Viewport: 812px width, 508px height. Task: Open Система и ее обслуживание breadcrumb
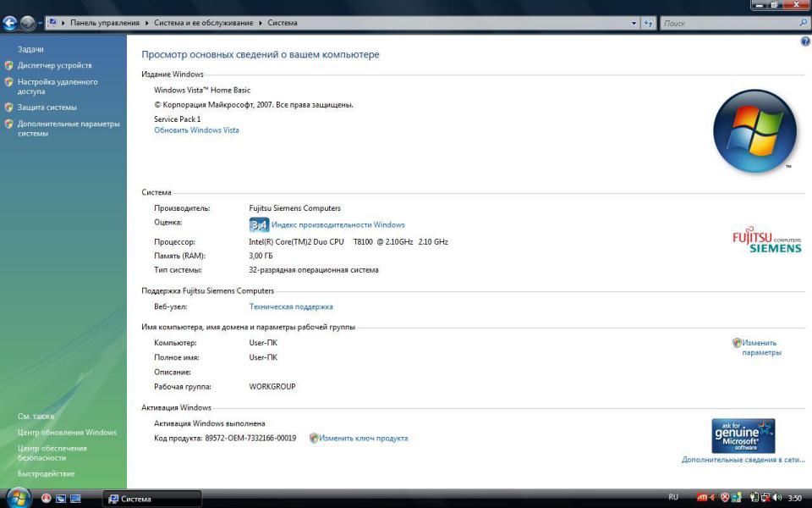(204, 23)
